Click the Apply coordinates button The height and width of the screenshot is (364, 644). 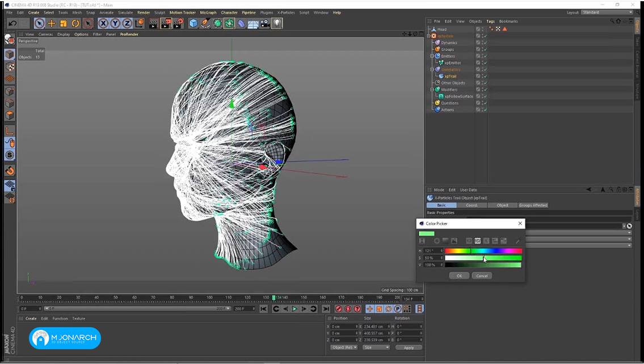(x=409, y=348)
